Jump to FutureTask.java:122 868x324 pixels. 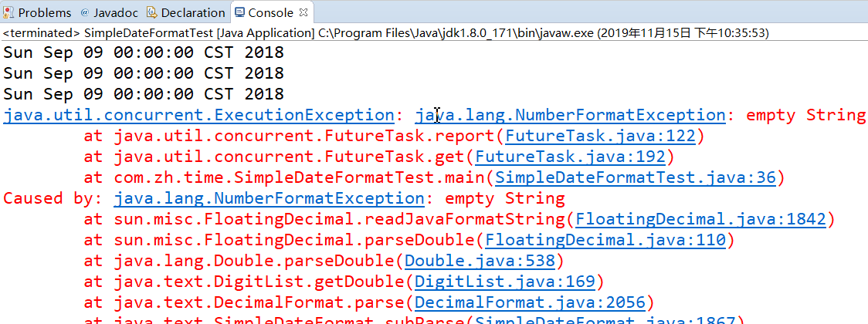600,137
